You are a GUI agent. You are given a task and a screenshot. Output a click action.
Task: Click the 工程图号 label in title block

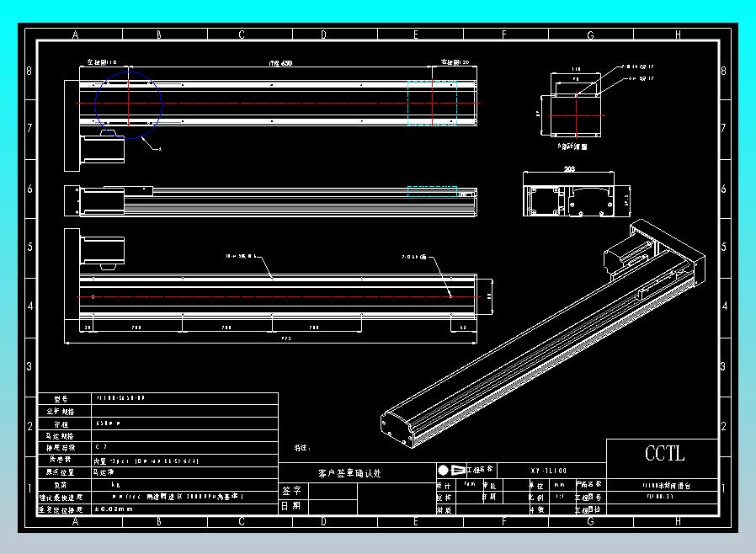pos(588,497)
